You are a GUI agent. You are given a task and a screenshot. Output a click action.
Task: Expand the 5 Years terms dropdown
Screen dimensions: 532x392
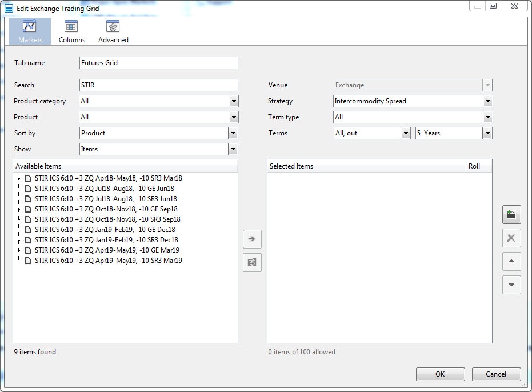click(487, 133)
